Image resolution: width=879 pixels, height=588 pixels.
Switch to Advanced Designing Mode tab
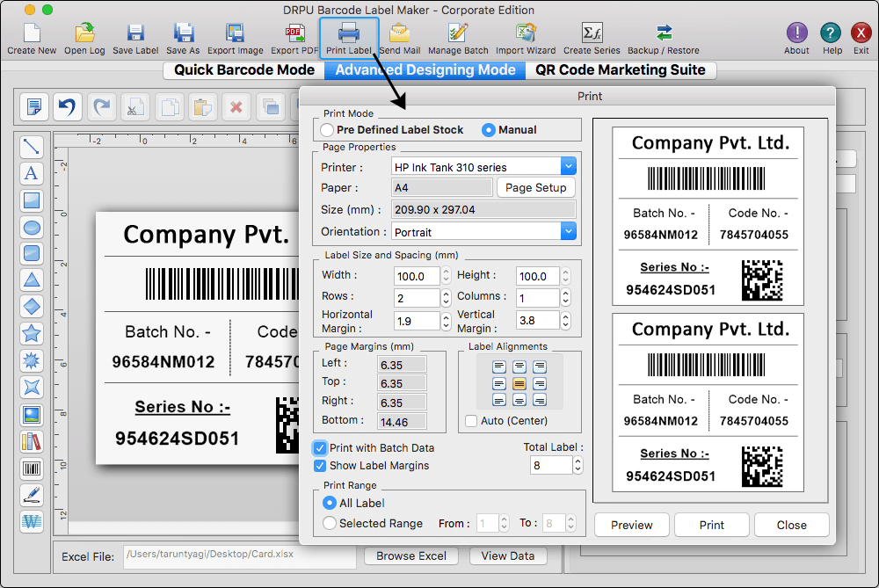tap(425, 70)
